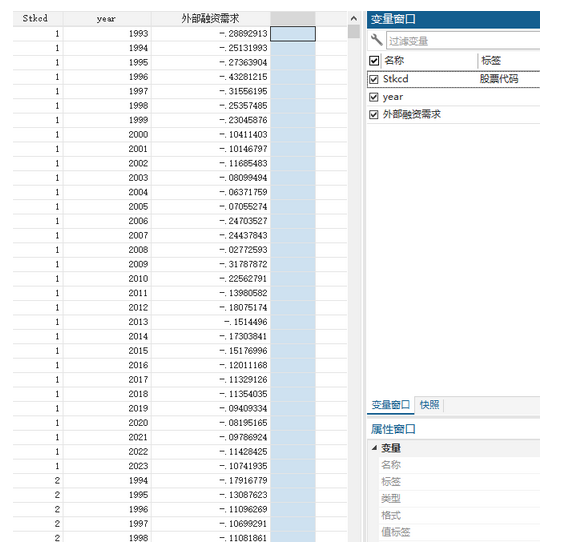The image size is (578, 552).
Task: Click the 格式 property row
Action: [459, 515]
